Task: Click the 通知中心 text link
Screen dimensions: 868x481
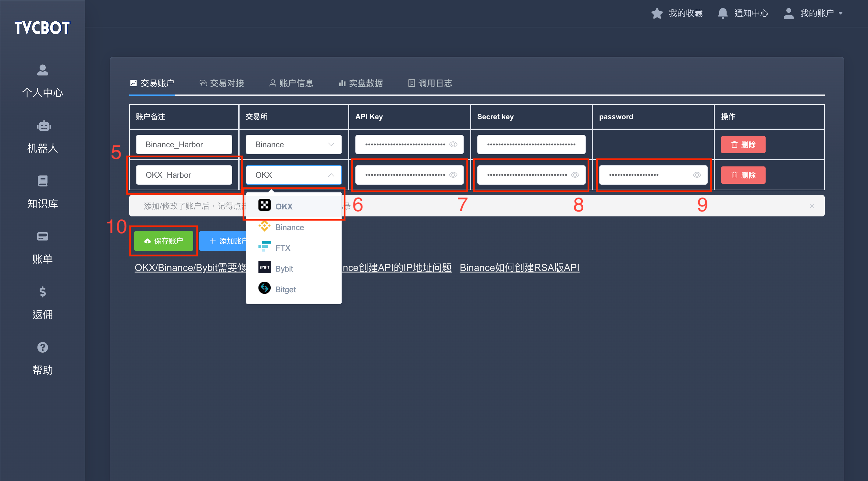Action: click(751, 13)
